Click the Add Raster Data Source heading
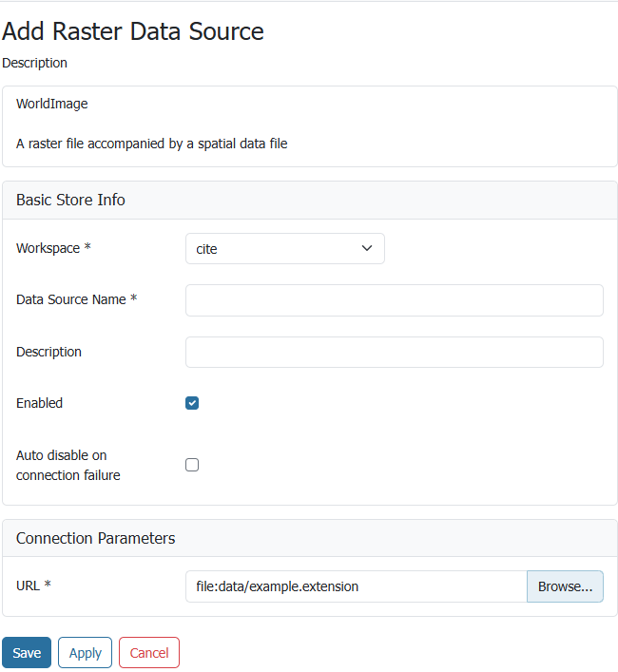The width and height of the screenshot is (618, 672). pyautogui.click(x=133, y=31)
